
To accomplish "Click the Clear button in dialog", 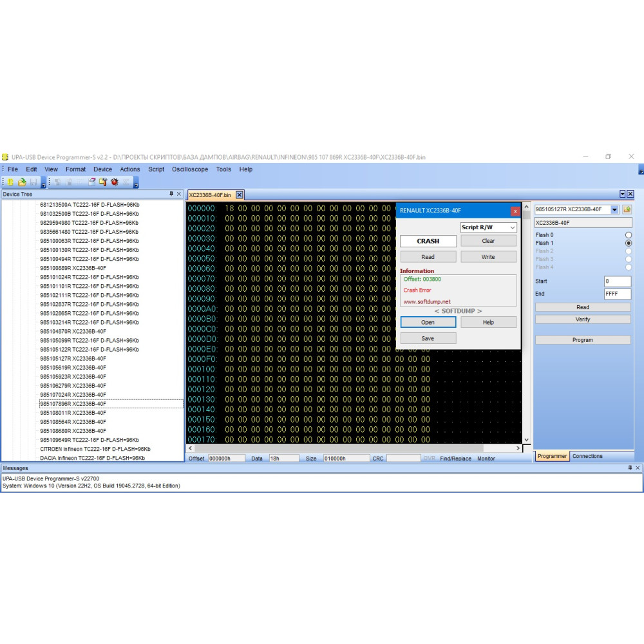I will [x=488, y=241].
